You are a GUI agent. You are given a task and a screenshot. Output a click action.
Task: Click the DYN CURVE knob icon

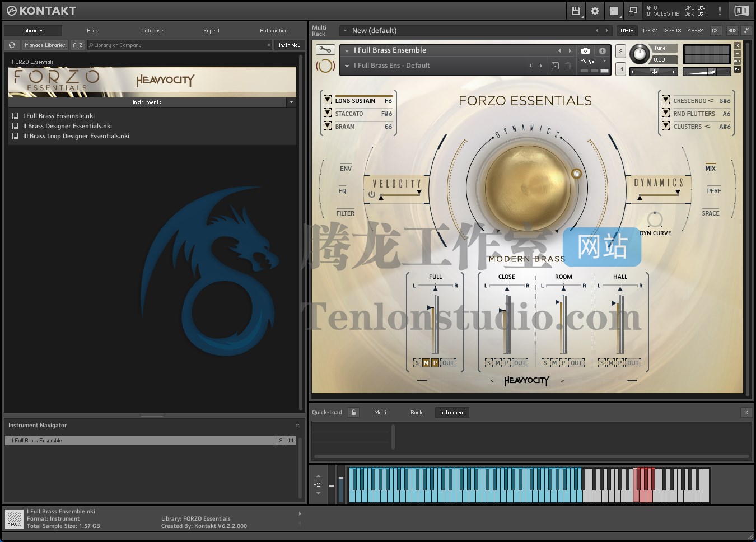click(654, 220)
